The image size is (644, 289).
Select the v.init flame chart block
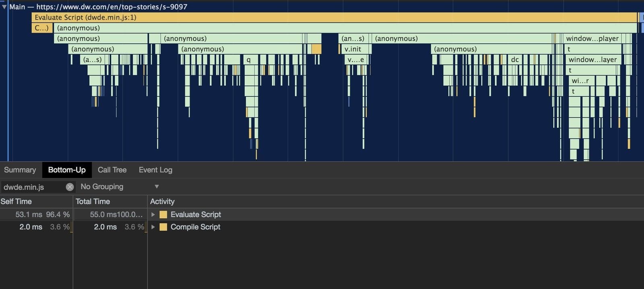pyautogui.click(x=354, y=49)
